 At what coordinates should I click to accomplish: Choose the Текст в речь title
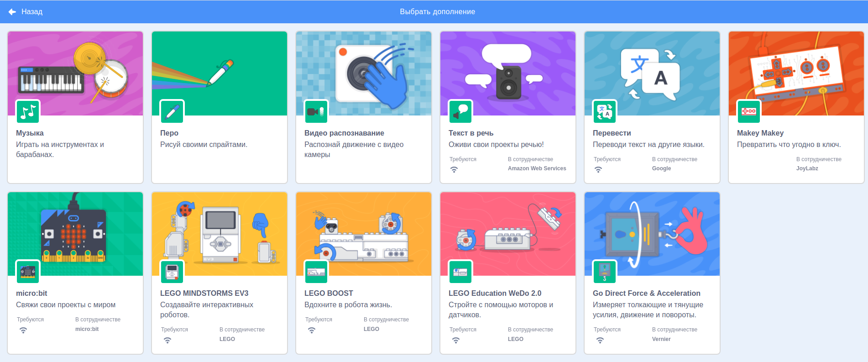471,133
